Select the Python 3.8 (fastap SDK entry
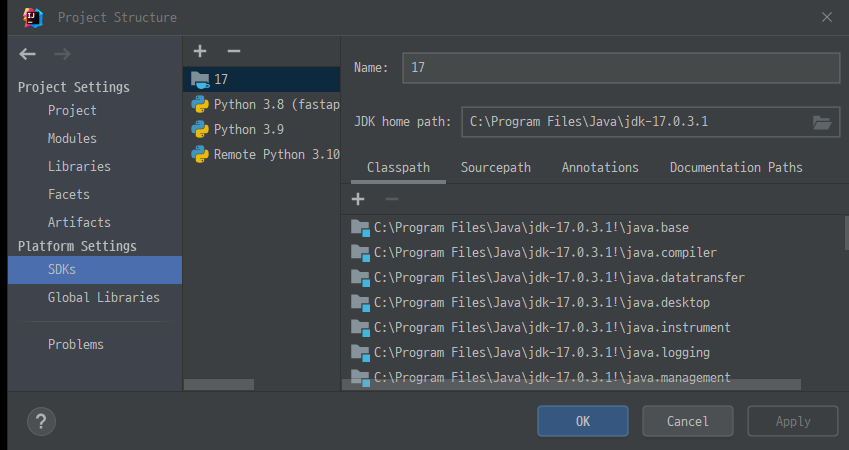This screenshot has height=450, width=849. pos(262,105)
